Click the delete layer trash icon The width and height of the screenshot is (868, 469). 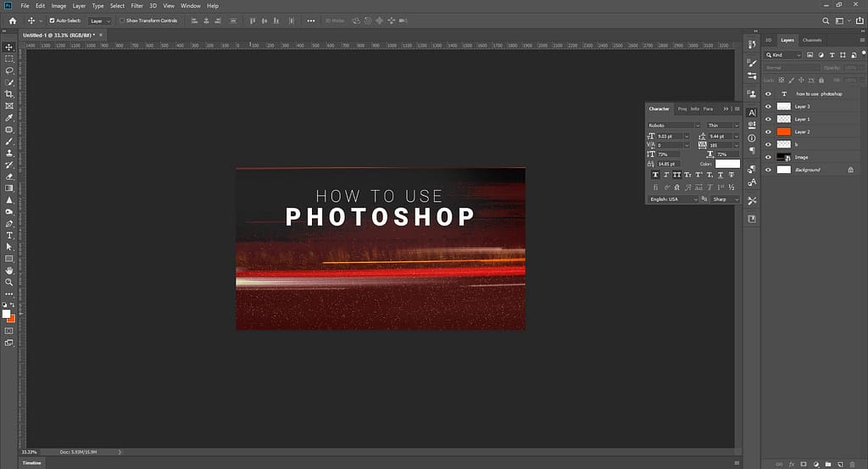pos(853,464)
